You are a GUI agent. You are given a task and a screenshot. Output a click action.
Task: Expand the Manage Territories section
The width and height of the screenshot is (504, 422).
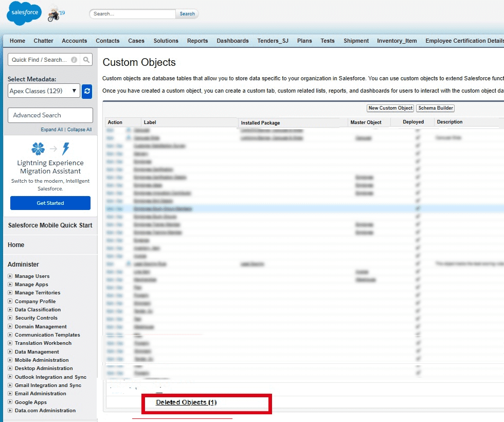pos(10,293)
